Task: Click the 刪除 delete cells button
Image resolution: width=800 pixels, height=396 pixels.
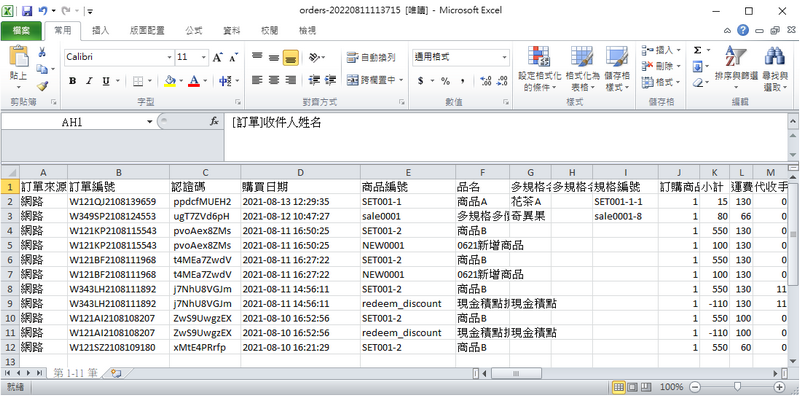Action: 661,66
